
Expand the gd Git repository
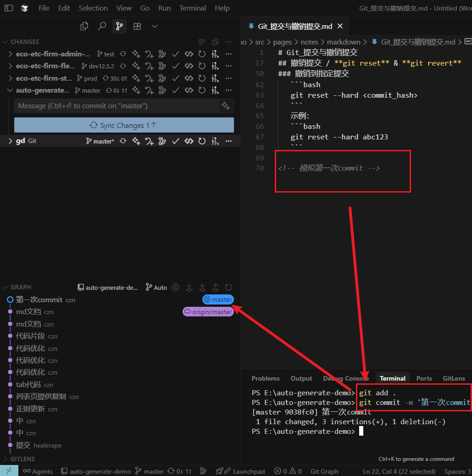(11, 141)
